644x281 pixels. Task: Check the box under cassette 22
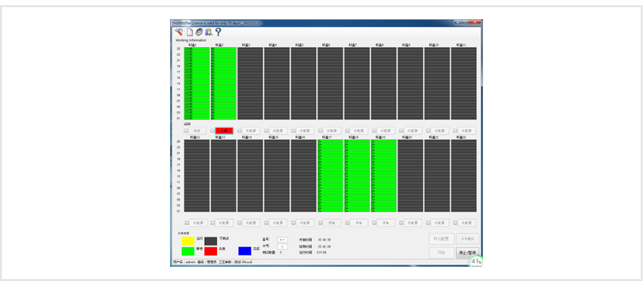tap(454, 223)
